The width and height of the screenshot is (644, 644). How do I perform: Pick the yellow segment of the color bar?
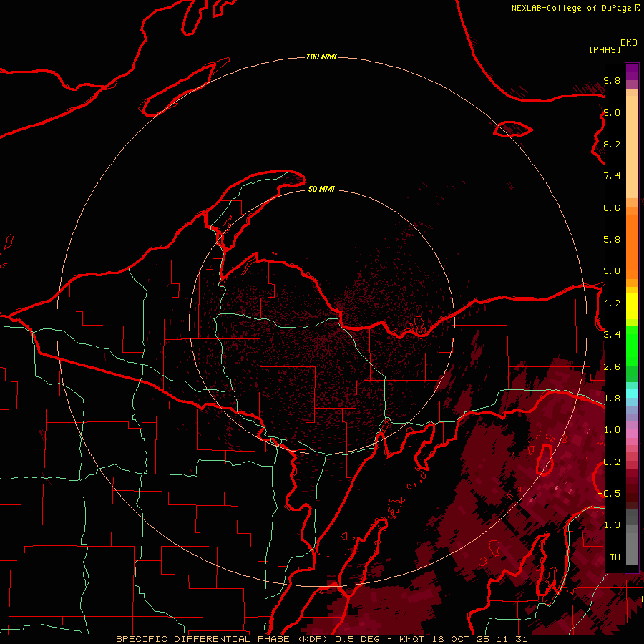coord(632,306)
